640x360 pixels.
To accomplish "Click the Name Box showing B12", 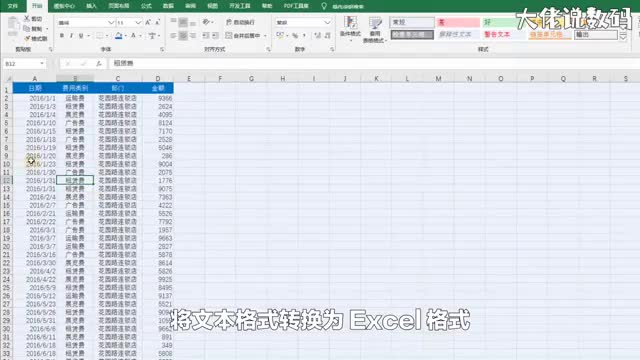I will pyautogui.click(x=24, y=64).
